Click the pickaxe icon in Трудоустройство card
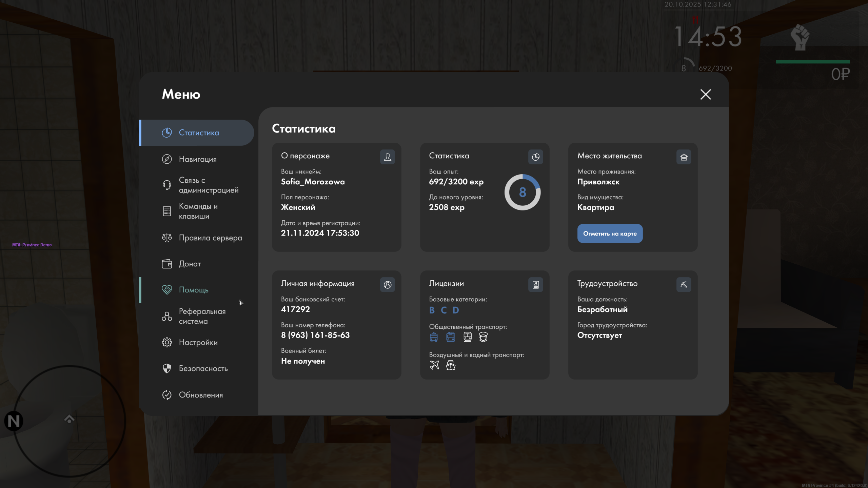The width and height of the screenshot is (868, 488). click(x=684, y=285)
